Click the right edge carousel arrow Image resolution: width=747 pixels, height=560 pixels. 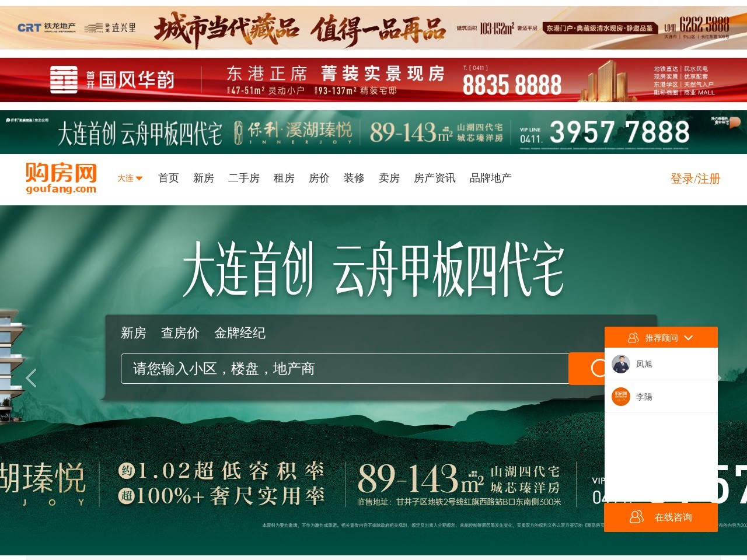717,378
